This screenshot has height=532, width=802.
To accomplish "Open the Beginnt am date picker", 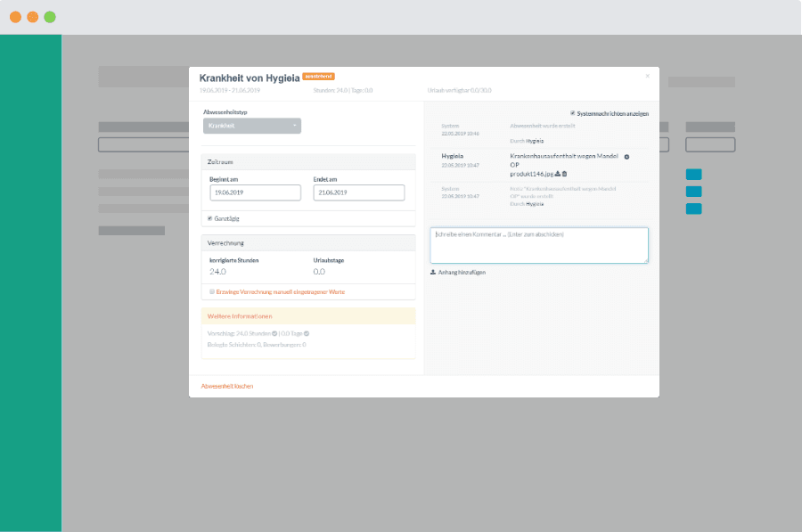I will (x=256, y=192).
